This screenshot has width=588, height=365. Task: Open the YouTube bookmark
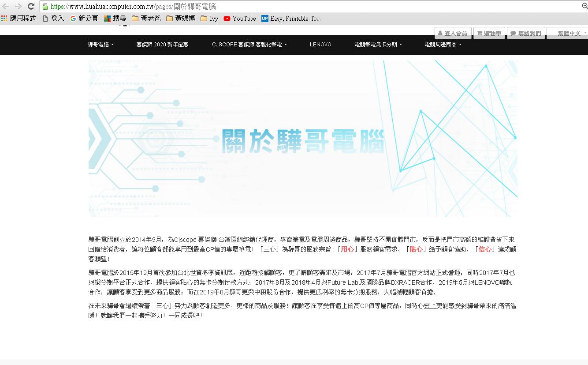[240, 19]
